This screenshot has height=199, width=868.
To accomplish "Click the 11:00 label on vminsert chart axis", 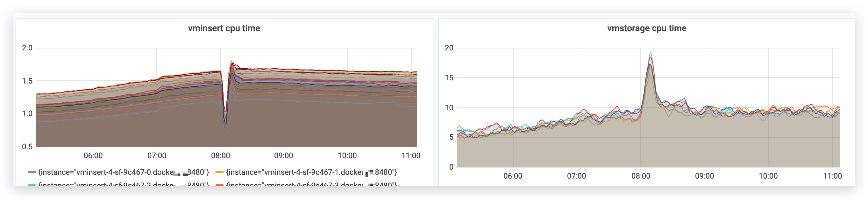I will (x=411, y=156).
